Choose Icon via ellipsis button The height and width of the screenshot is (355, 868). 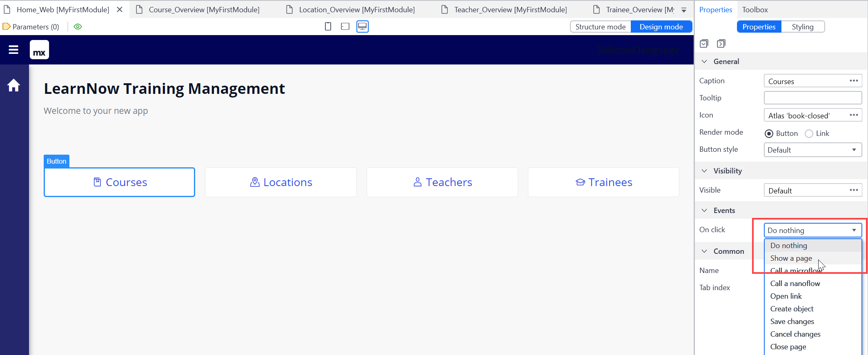click(854, 115)
